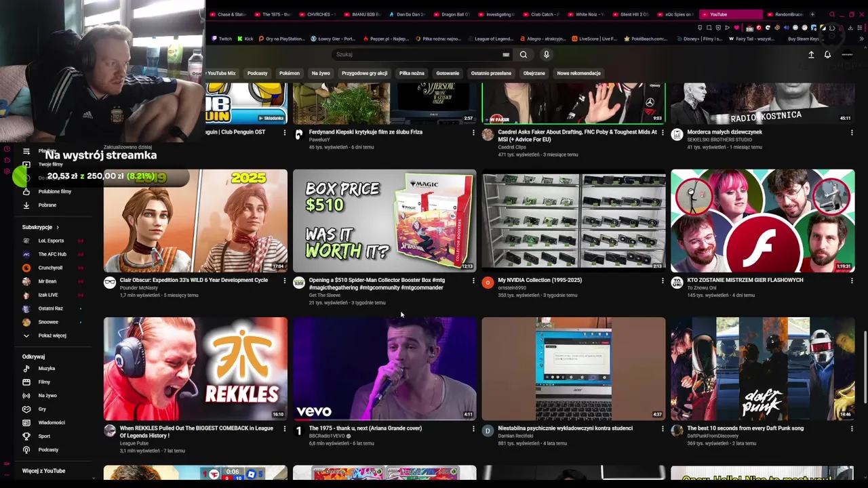Open Caedrel Clips channel link
This screenshot has height=488, width=868.
tap(512, 147)
